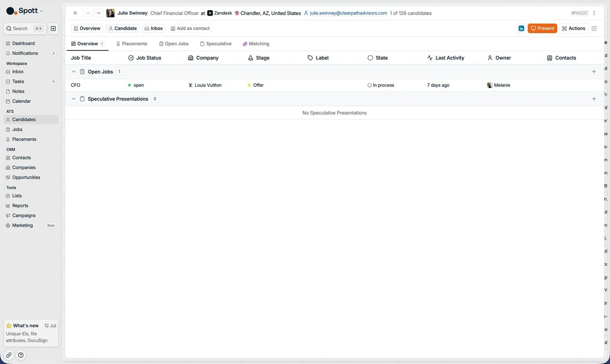Click the orange Present button
This screenshot has width=610, height=364.
click(x=543, y=29)
